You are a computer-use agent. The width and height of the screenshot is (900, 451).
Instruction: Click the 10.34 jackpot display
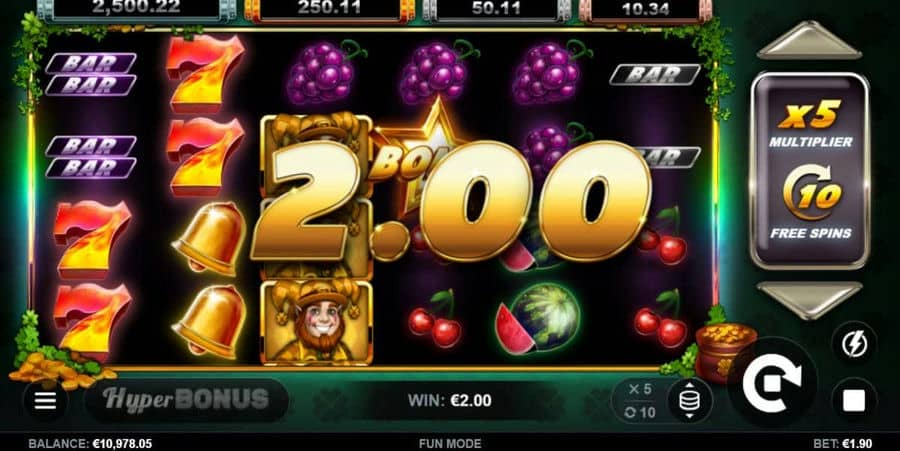646,9
